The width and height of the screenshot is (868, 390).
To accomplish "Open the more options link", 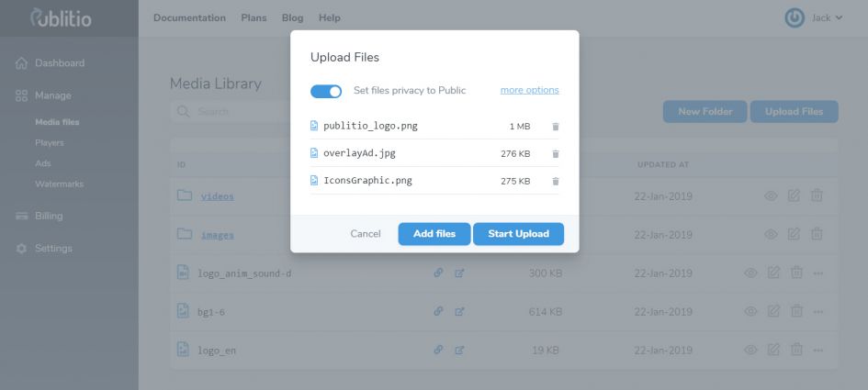I will pyautogui.click(x=530, y=90).
